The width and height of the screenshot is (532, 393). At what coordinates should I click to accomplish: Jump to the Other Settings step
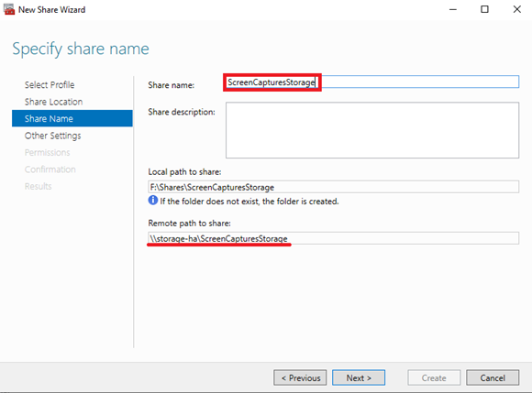point(52,136)
